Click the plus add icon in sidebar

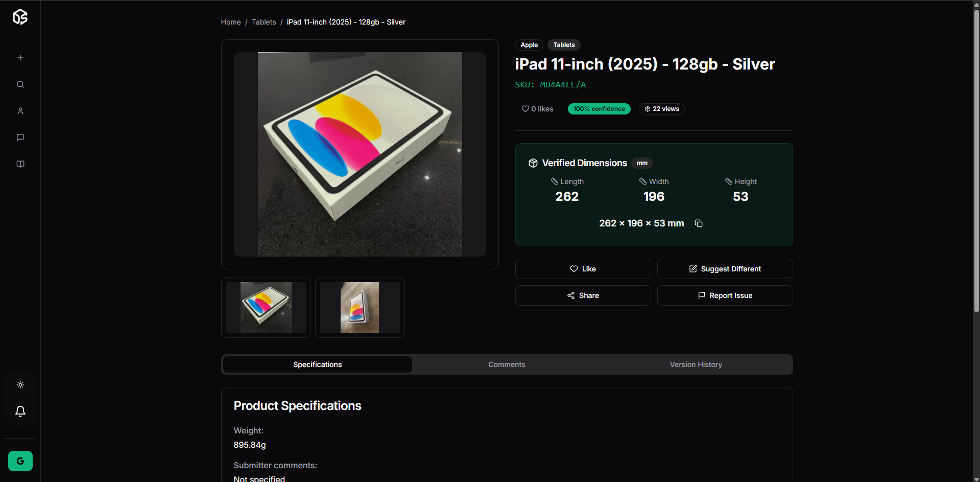coord(20,58)
